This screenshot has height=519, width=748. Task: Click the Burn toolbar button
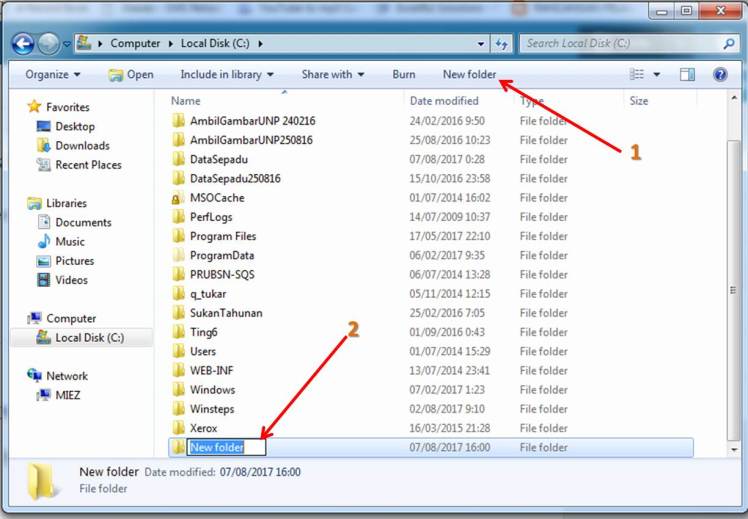(x=404, y=75)
